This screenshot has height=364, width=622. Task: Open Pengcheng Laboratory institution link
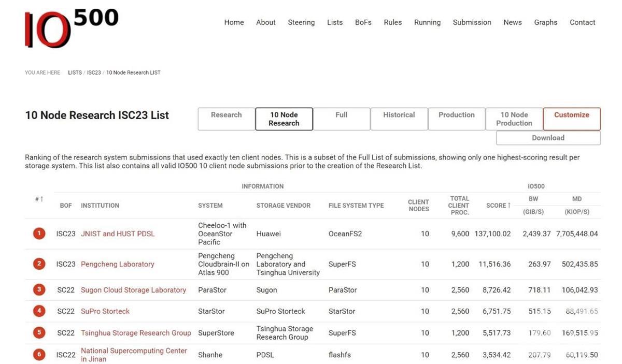point(118,264)
